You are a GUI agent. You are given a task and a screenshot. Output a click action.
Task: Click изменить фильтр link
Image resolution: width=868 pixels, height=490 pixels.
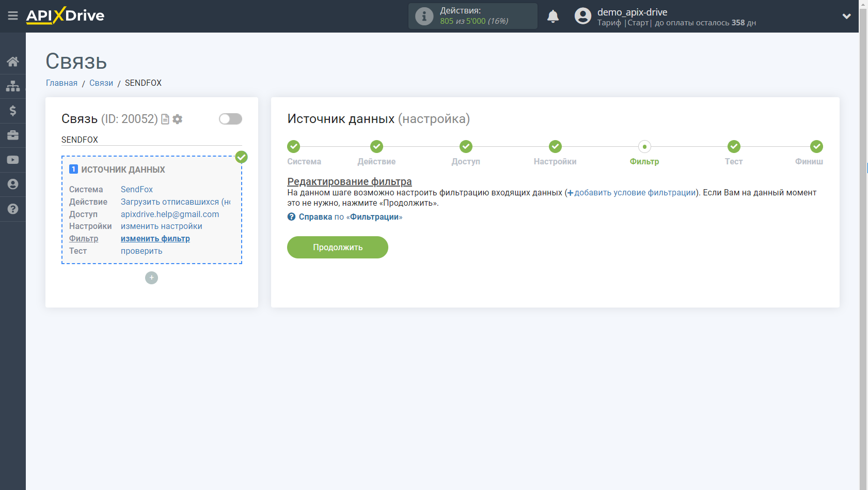point(155,239)
